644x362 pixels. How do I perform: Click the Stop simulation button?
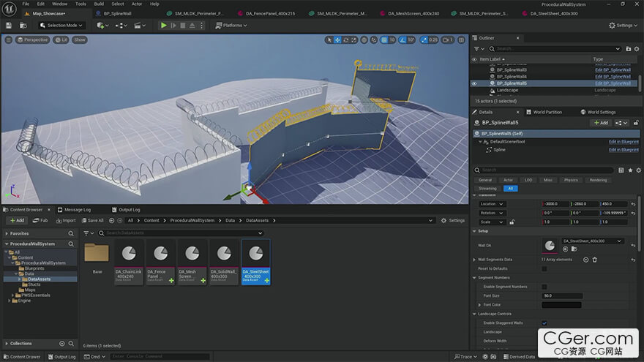[x=183, y=26]
